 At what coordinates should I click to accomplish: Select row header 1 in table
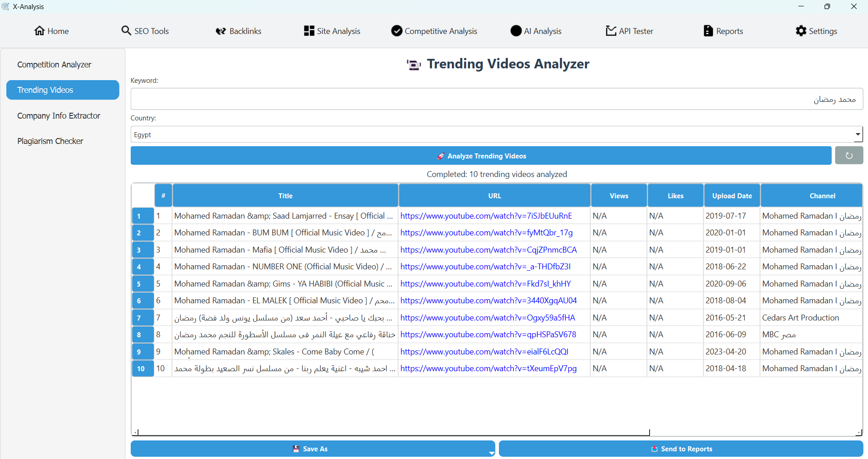pyautogui.click(x=142, y=216)
